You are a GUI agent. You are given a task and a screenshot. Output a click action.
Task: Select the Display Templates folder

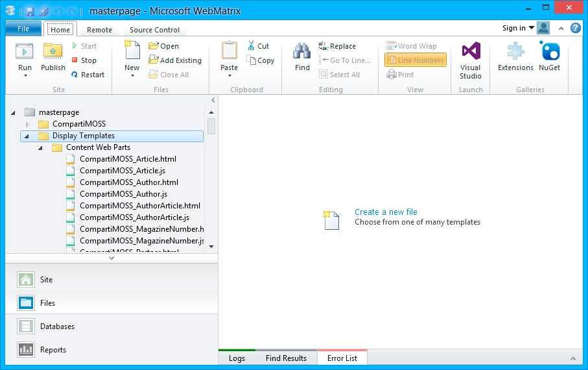pyautogui.click(x=112, y=136)
